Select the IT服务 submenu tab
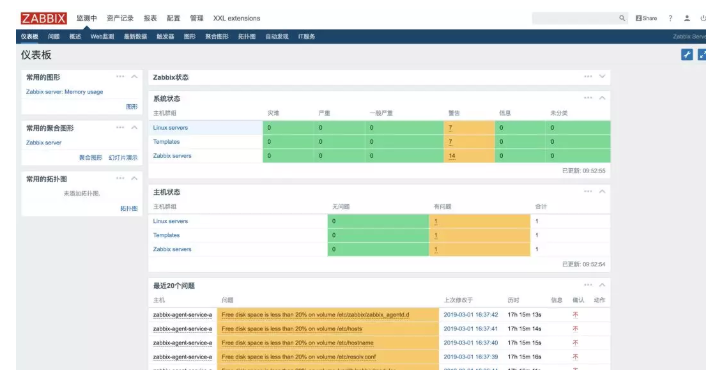Viewport: 714px width, 384px height. (x=306, y=36)
